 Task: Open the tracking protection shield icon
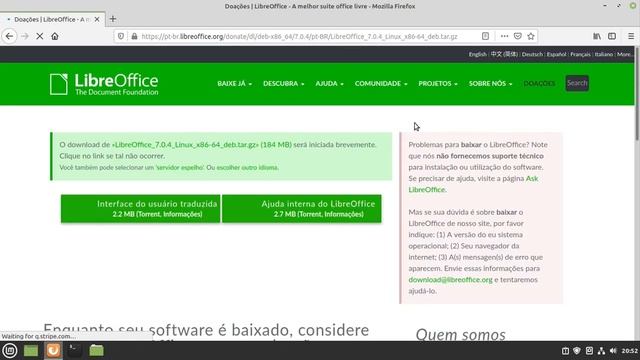coord(121,36)
